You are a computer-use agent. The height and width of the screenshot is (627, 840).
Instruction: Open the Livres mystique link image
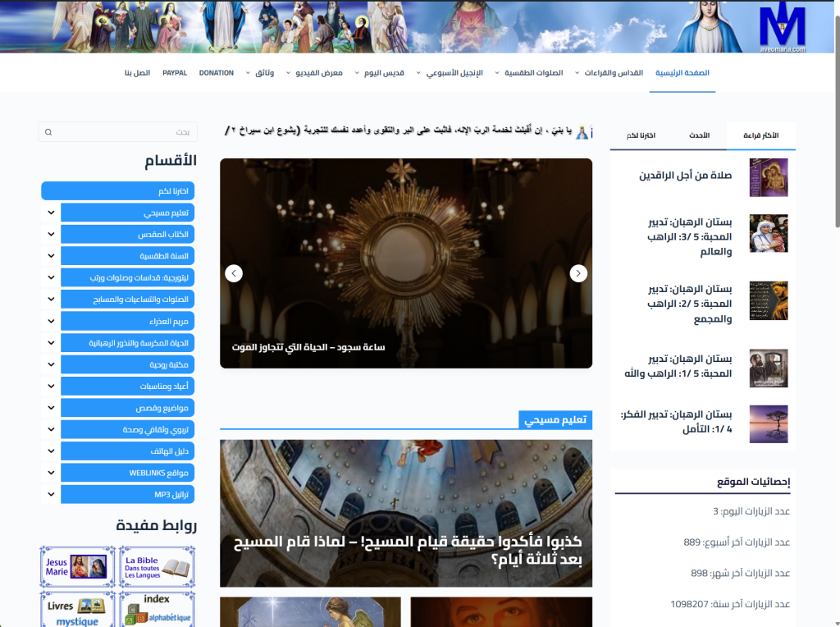coord(77,610)
